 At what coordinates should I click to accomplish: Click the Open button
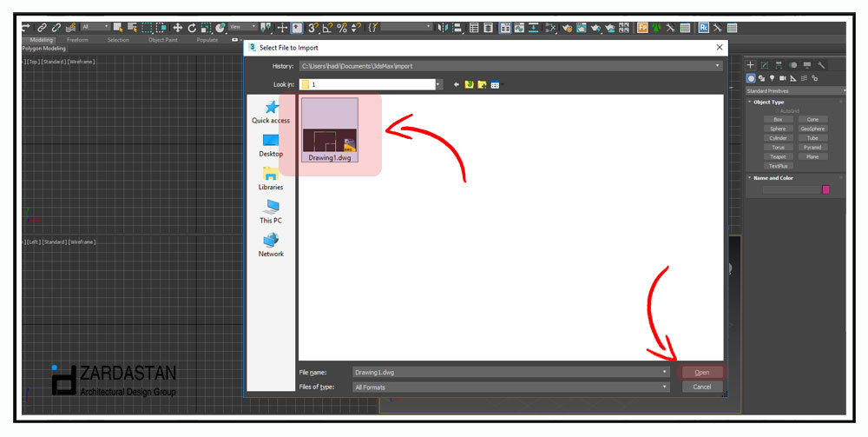tap(701, 372)
